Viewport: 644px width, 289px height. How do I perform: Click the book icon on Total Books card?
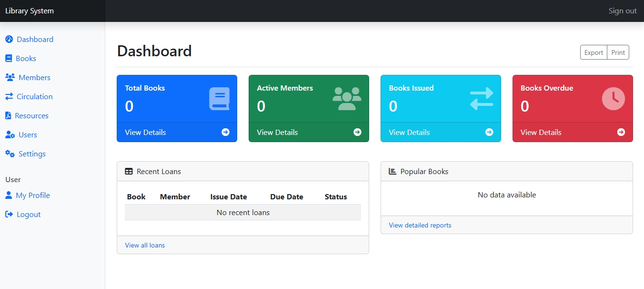pos(219,98)
